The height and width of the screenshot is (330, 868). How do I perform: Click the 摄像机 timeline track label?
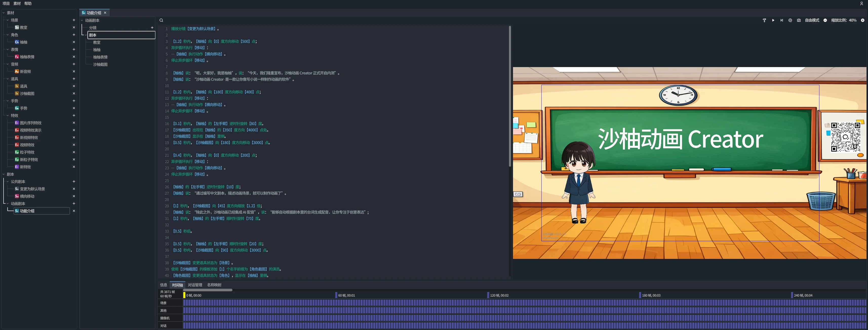165,318
